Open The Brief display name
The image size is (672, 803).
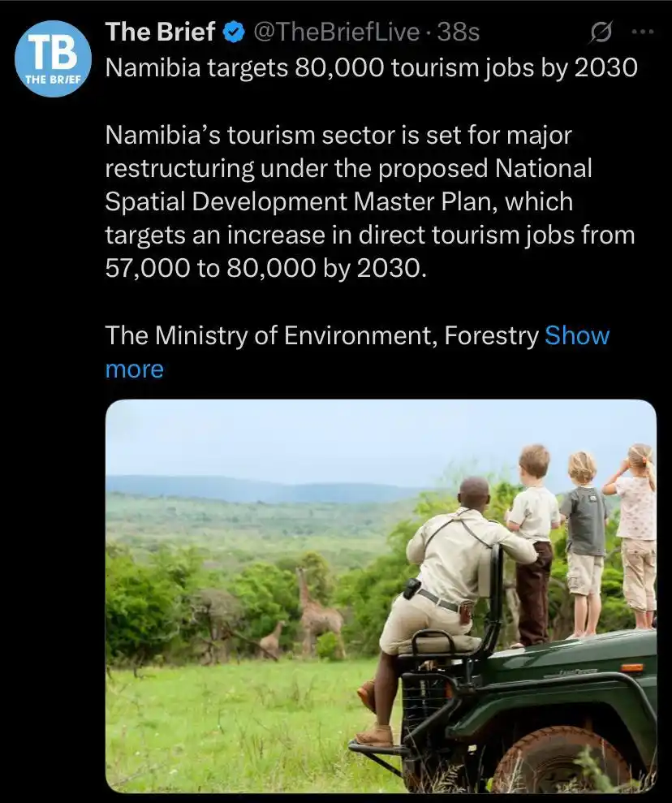coord(160,32)
